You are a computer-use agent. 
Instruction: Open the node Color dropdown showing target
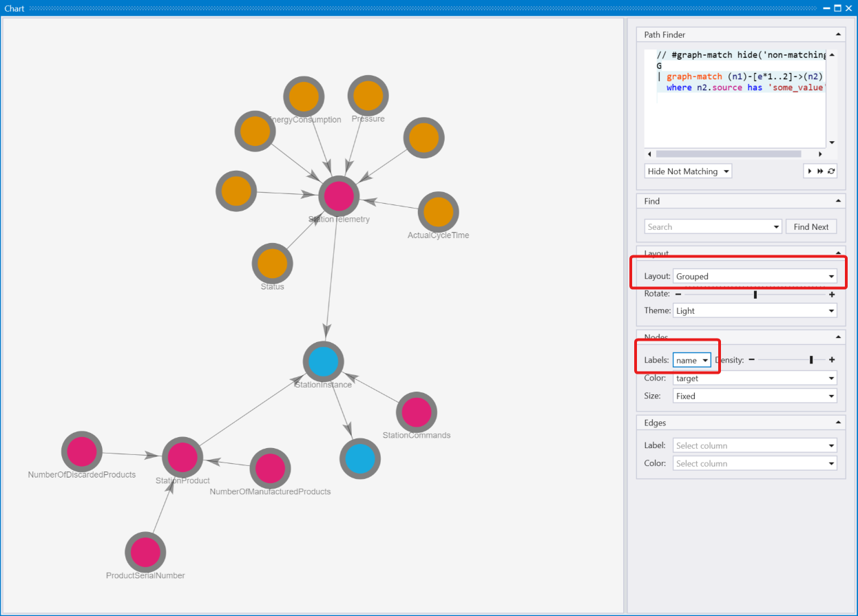coord(755,378)
